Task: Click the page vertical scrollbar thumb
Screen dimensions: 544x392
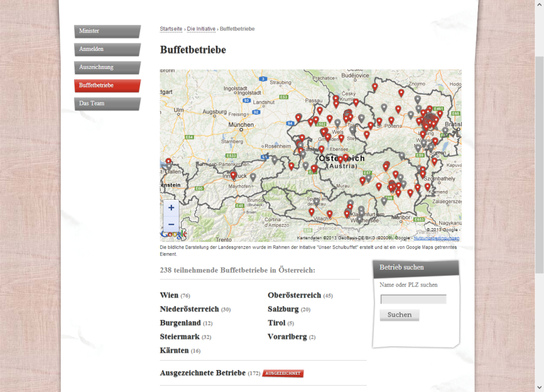Action: 539,164
